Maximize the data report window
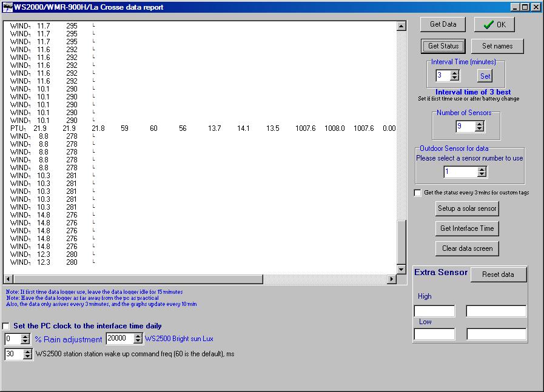This screenshot has width=544, height=392. pos(525,7)
